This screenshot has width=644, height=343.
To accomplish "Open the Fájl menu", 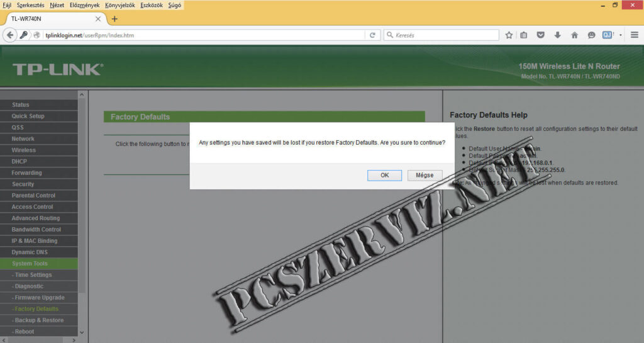I will tap(7, 5).
